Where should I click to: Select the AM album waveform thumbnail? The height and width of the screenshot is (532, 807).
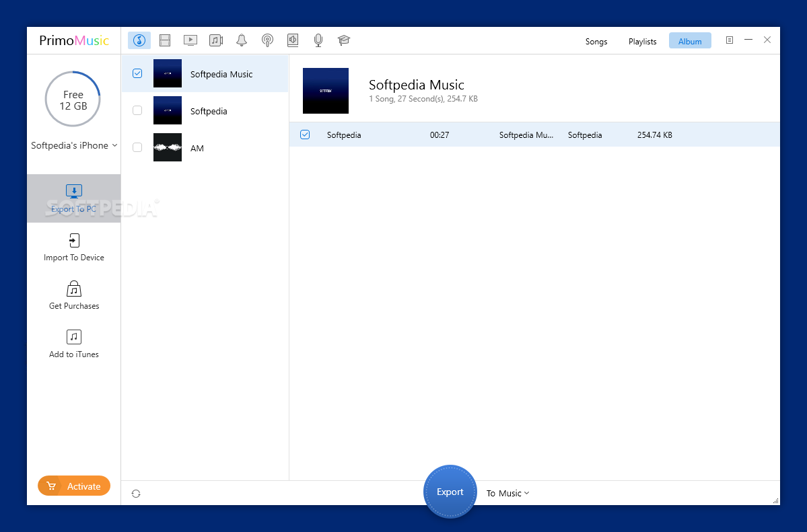[x=168, y=148]
